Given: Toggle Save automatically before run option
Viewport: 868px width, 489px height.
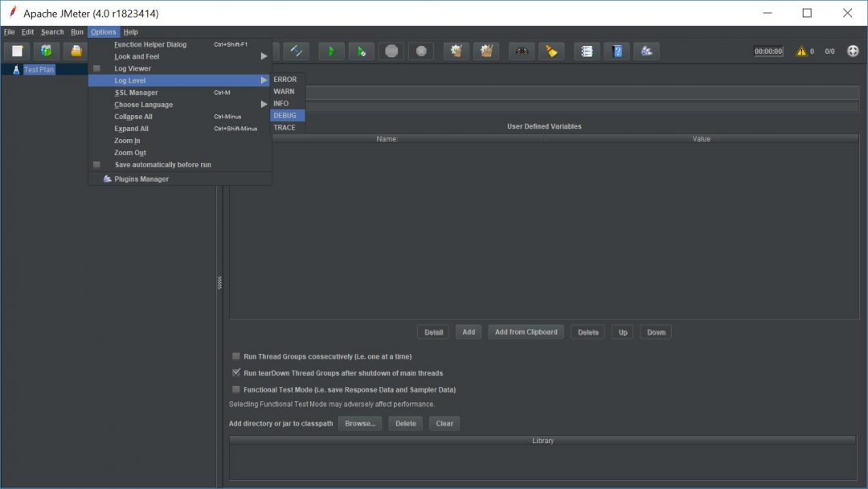Looking at the screenshot, I should 162,165.
